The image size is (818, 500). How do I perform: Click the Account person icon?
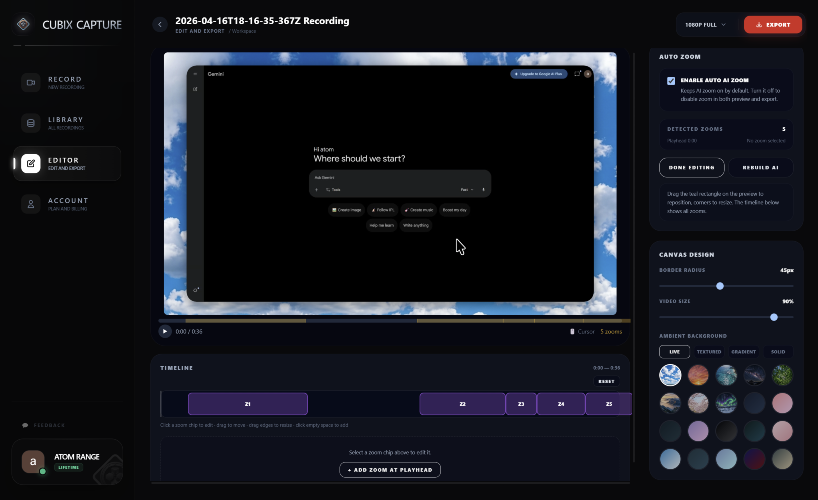(31, 204)
